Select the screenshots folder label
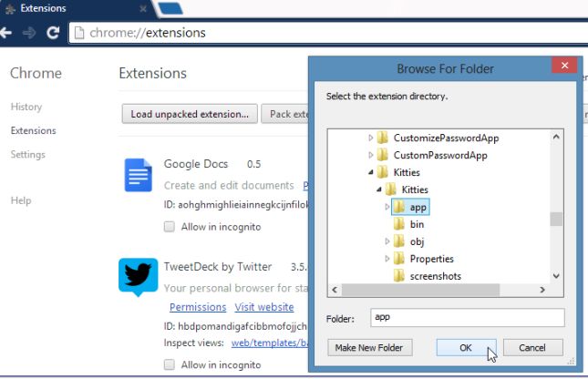Viewport: 588px width, 379px height. click(x=436, y=276)
